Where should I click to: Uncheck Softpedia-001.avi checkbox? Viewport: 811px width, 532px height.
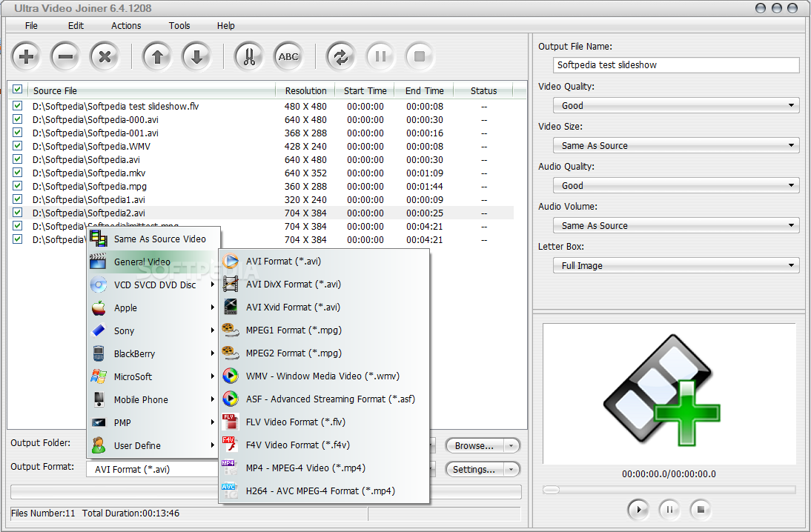[17, 133]
